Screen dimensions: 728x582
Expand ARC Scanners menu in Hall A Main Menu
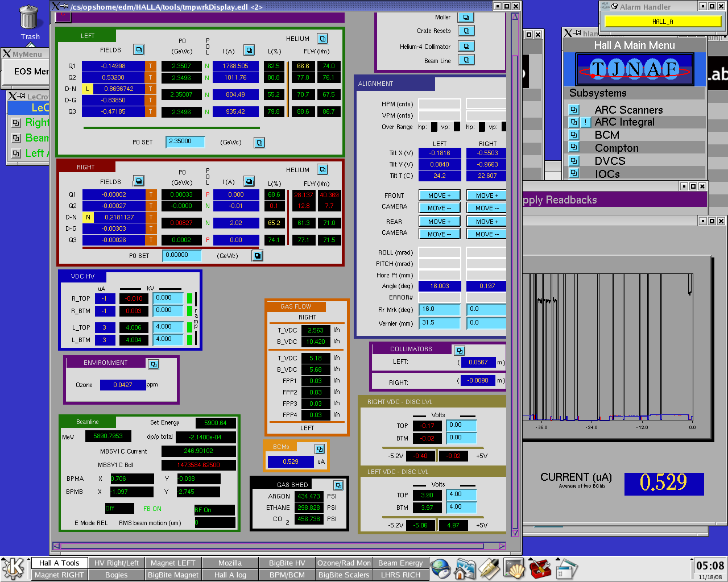click(574, 110)
